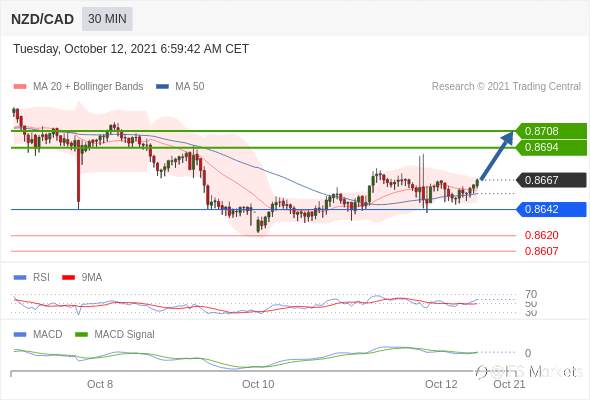Click the MACD zero level value
Image resolution: width=590 pixels, height=400 pixels.
pyautogui.click(x=528, y=353)
